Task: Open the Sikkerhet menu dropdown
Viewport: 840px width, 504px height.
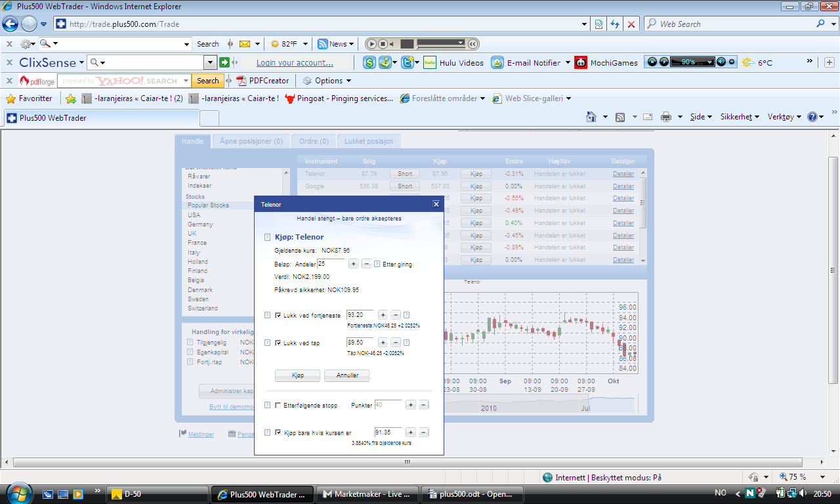Action: click(x=740, y=117)
